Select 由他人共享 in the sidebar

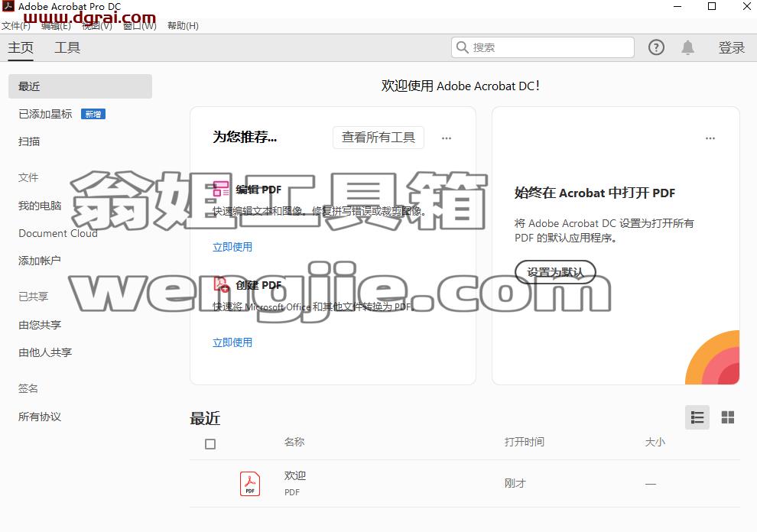click(x=45, y=352)
